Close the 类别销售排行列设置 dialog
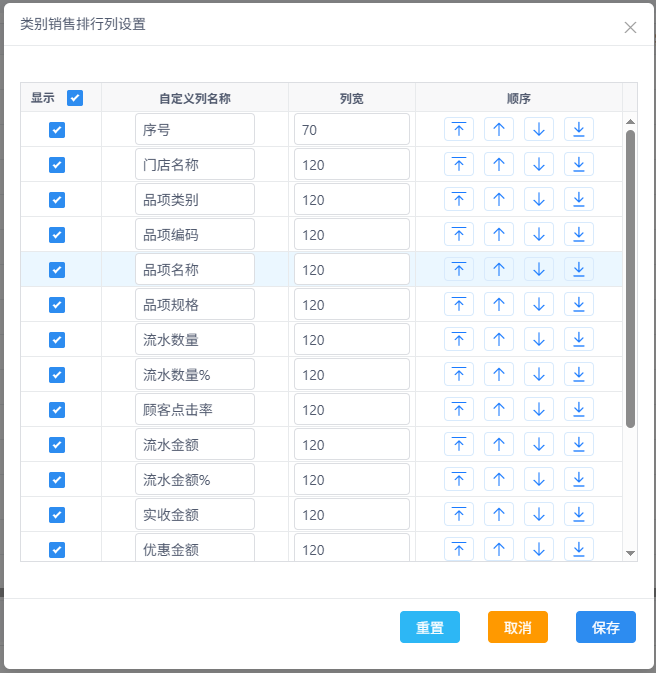 click(630, 27)
